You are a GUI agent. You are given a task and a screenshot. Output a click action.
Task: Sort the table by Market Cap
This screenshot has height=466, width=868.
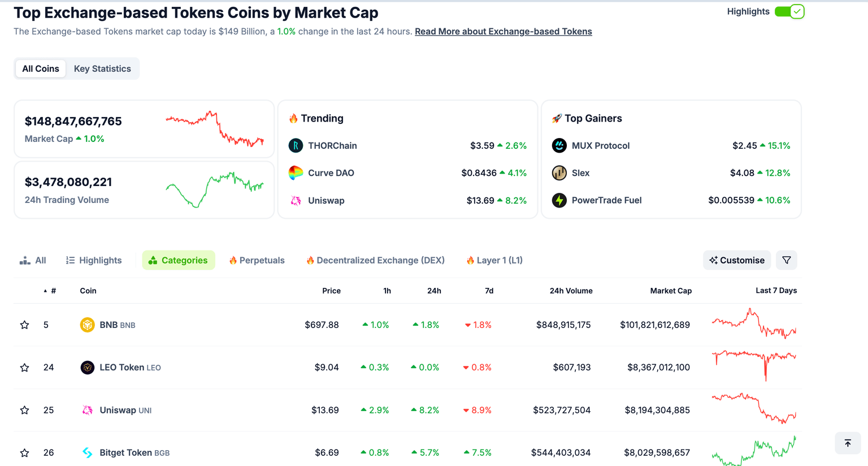(670, 291)
